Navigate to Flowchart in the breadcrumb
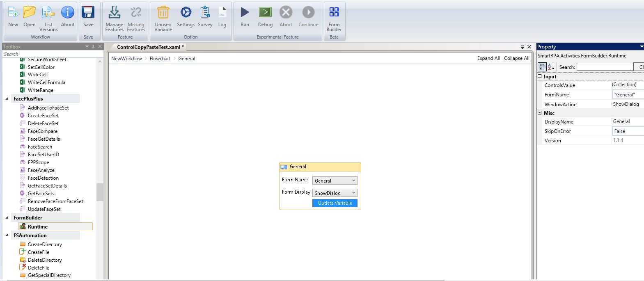Viewport: 644px width, 281px height. (160, 59)
